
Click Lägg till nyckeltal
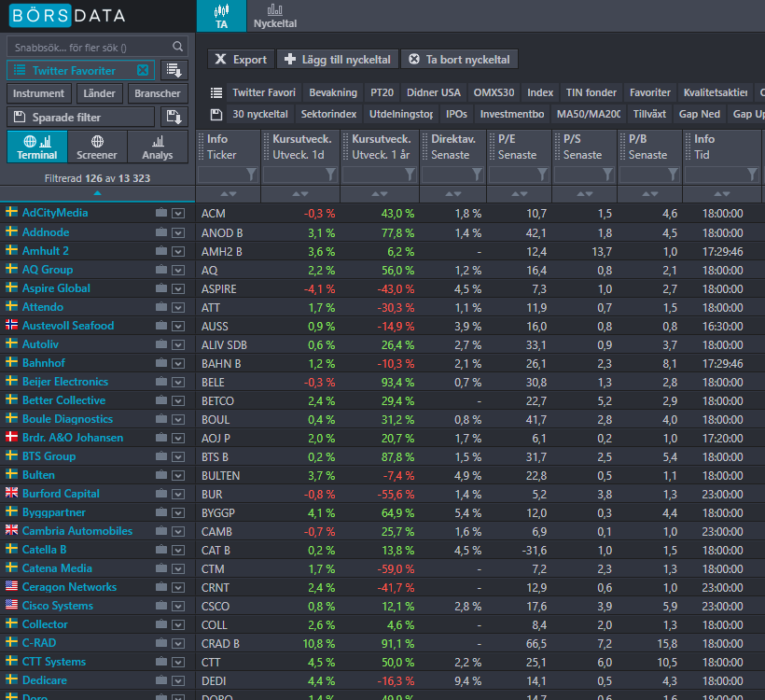tap(338, 60)
